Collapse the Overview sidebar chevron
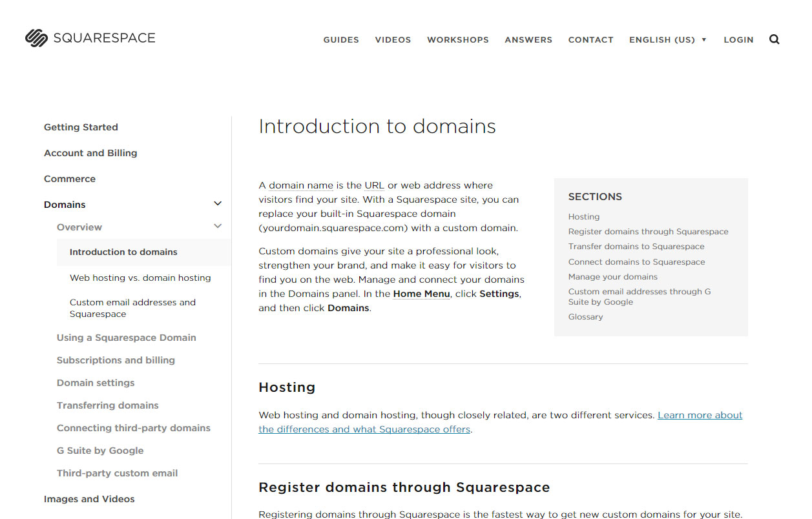Image resolution: width=812 pixels, height=519 pixels. tap(218, 226)
